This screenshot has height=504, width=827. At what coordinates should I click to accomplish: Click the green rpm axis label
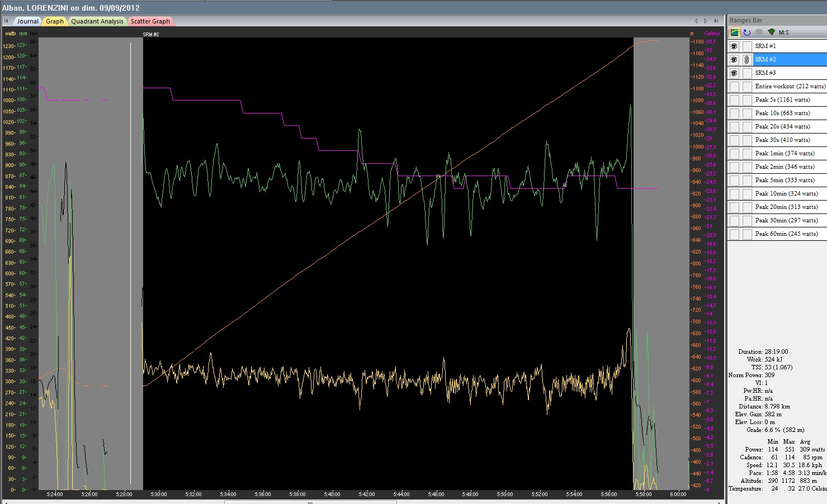pos(23,34)
